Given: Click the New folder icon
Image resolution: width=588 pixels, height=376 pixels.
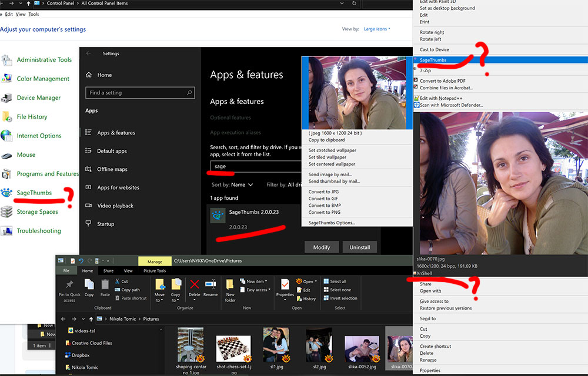Looking at the screenshot, I should 230,287.
